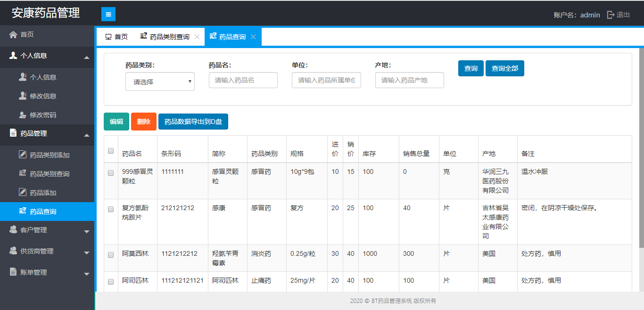Collapse the 药品管理 sidebar section arrow
644x310 pixels.
(87, 136)
